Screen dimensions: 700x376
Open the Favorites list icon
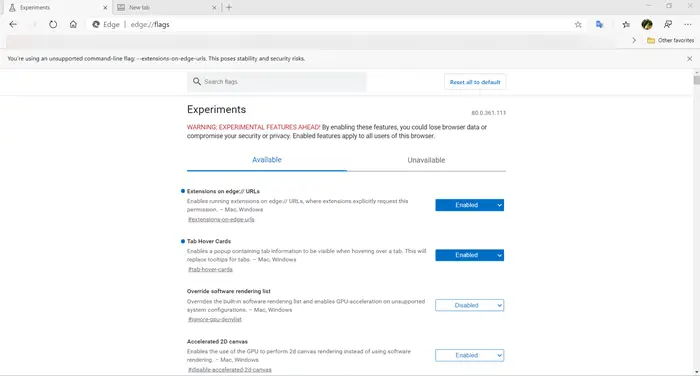coord(626,25)
